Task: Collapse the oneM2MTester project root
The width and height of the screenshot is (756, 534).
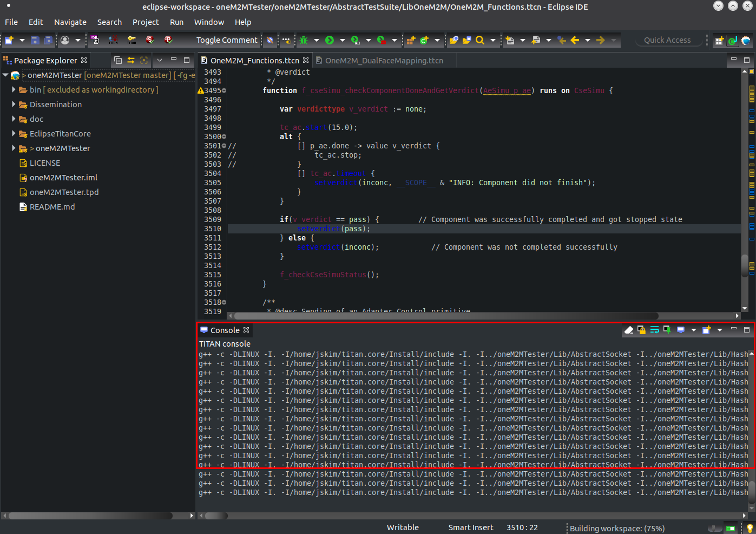Action: 5,75
